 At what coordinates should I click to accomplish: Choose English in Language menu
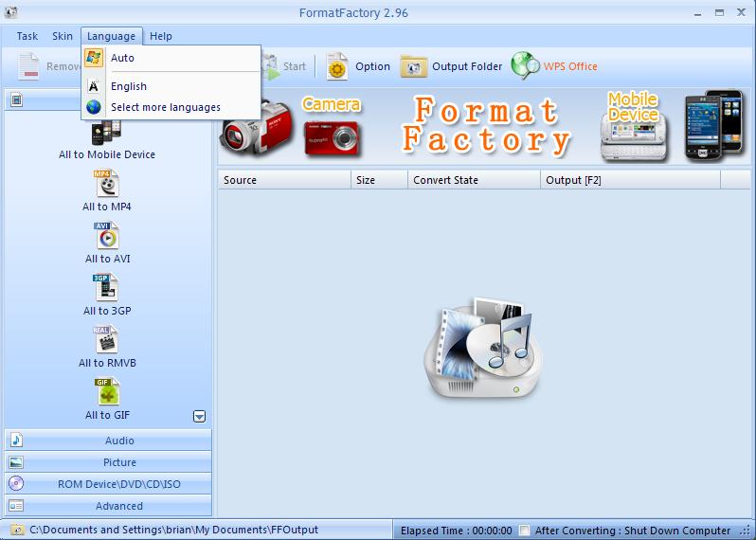(x=171, y=86)
